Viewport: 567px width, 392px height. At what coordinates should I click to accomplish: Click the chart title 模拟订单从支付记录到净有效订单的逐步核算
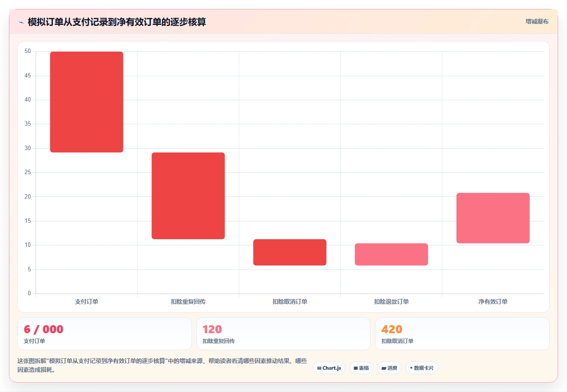point(117,22)
